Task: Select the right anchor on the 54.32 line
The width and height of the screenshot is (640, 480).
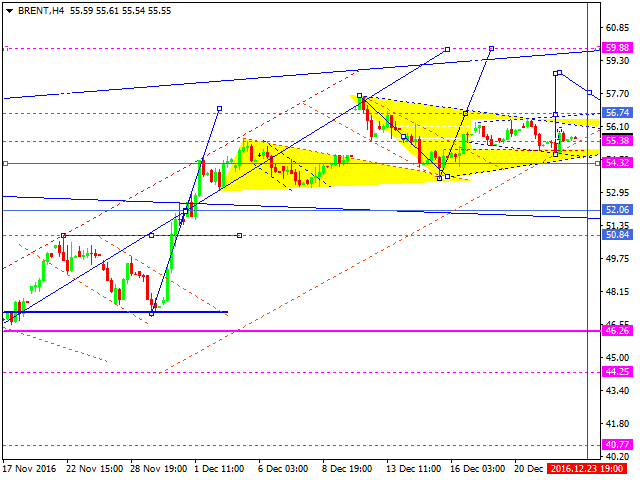Action: click(x=598, y=164)
